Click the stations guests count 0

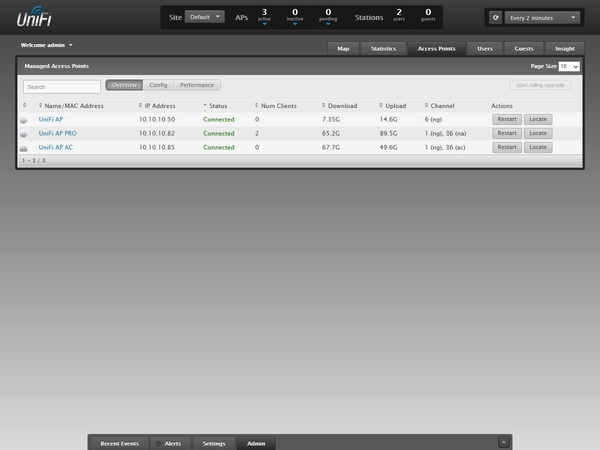click(428, 15)
